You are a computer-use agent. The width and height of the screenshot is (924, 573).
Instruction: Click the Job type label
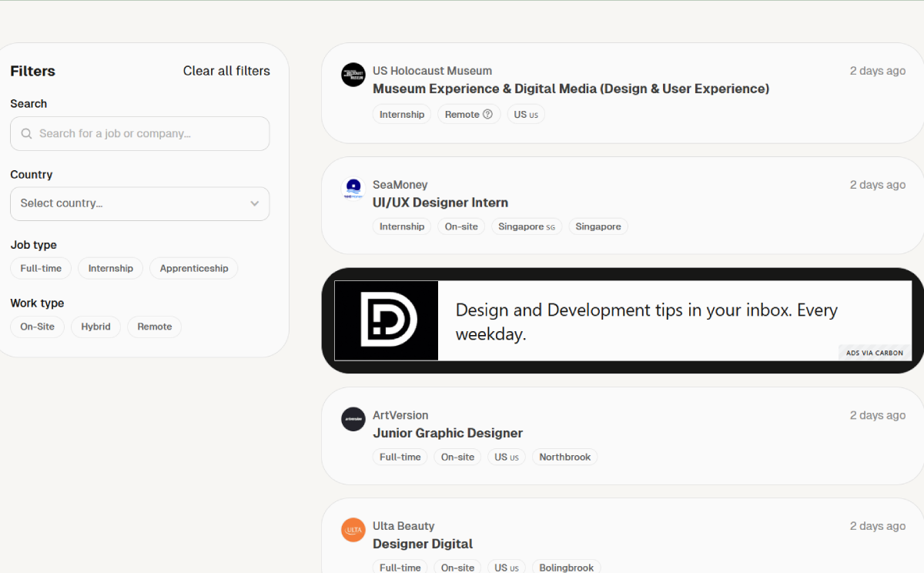pyautogui.click(x=34, y=245)
